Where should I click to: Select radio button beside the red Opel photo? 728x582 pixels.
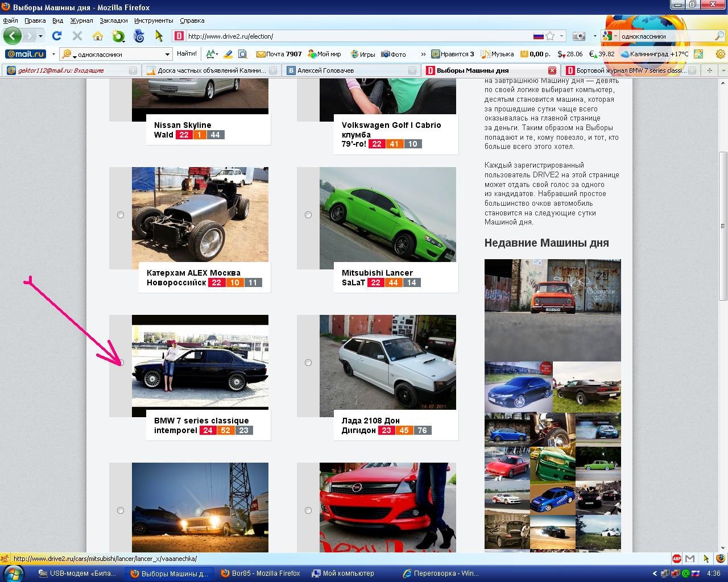[308, 510]
